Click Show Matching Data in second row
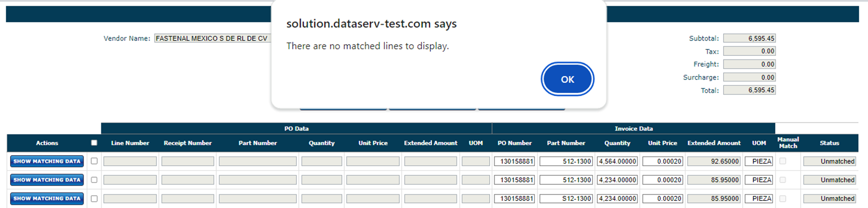 [x=47, y=180]
